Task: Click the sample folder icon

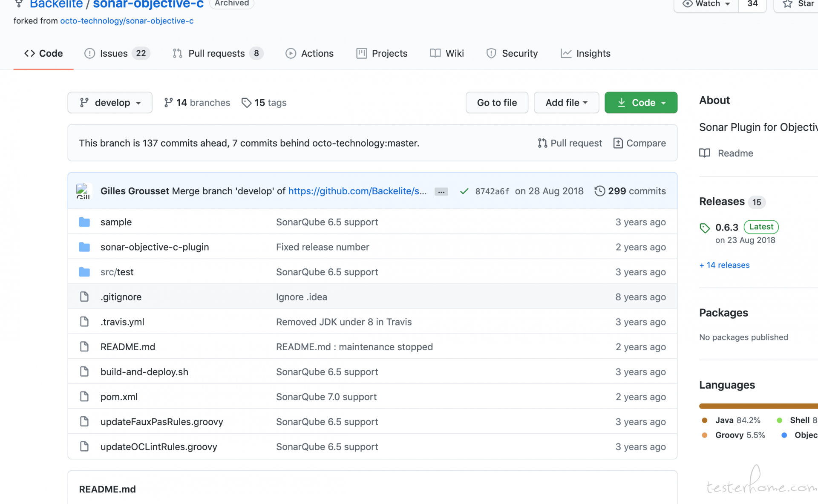Action: pyautogui.click(x=84, y=222)
